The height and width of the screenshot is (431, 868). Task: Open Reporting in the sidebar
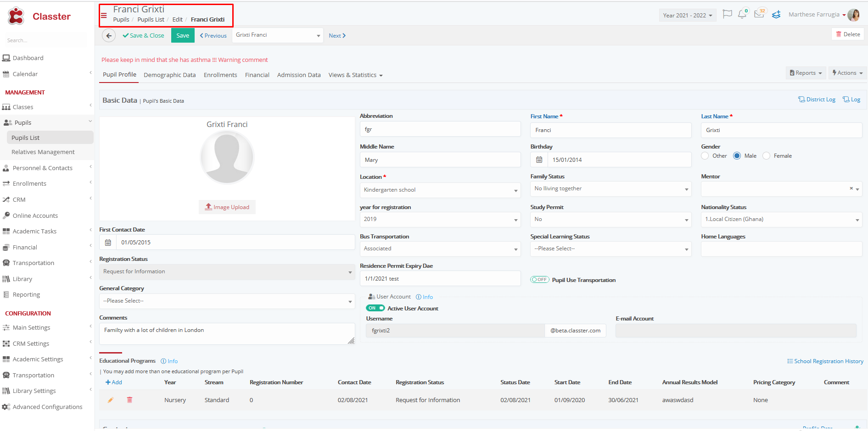point(26,294)
